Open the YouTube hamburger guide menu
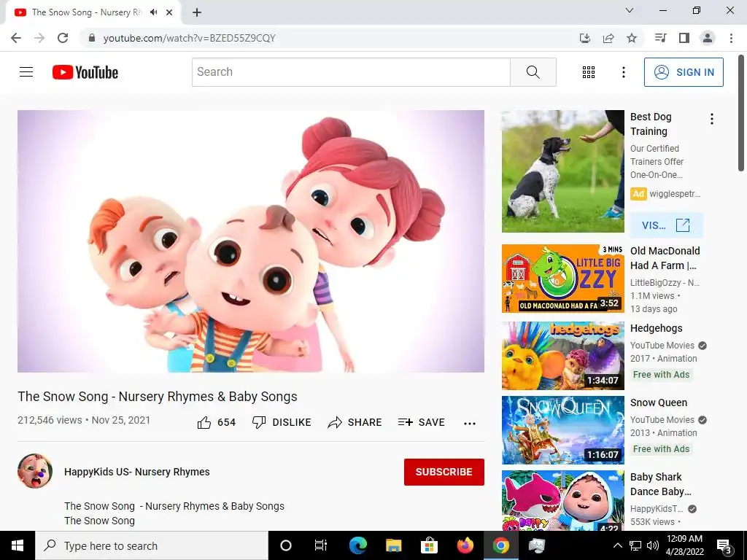 pos(26,72)
